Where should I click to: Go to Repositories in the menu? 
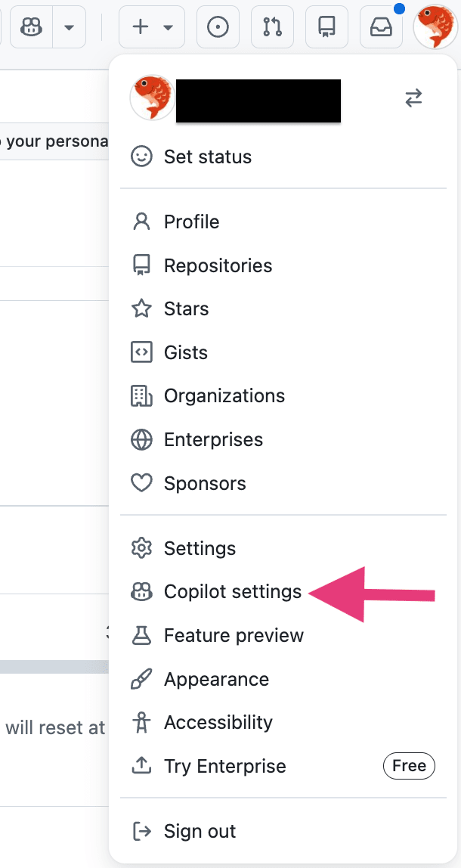(x=218, y=265)
